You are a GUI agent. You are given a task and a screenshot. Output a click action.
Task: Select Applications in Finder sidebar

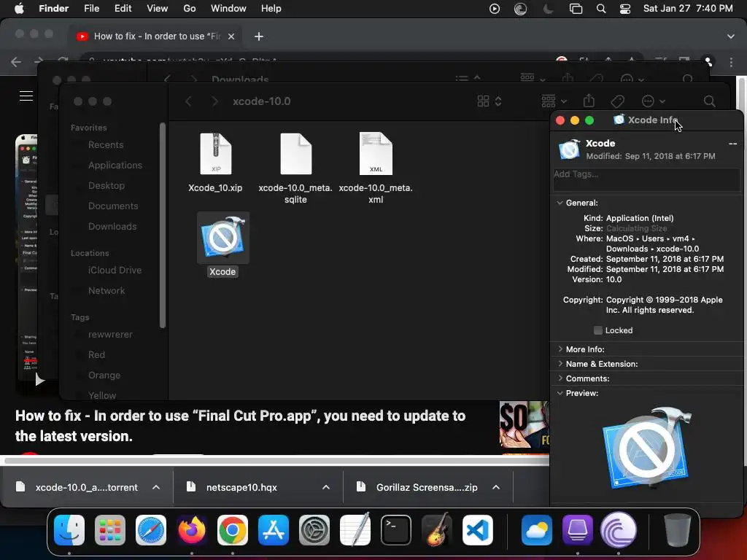[x=115, y=166]
